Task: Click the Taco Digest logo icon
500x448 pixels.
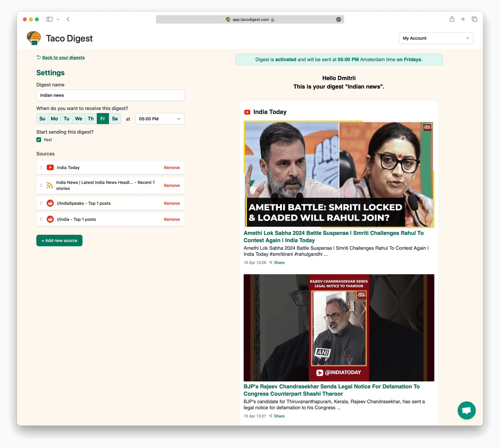Action: pyautogui.click(x=34, y=38)
